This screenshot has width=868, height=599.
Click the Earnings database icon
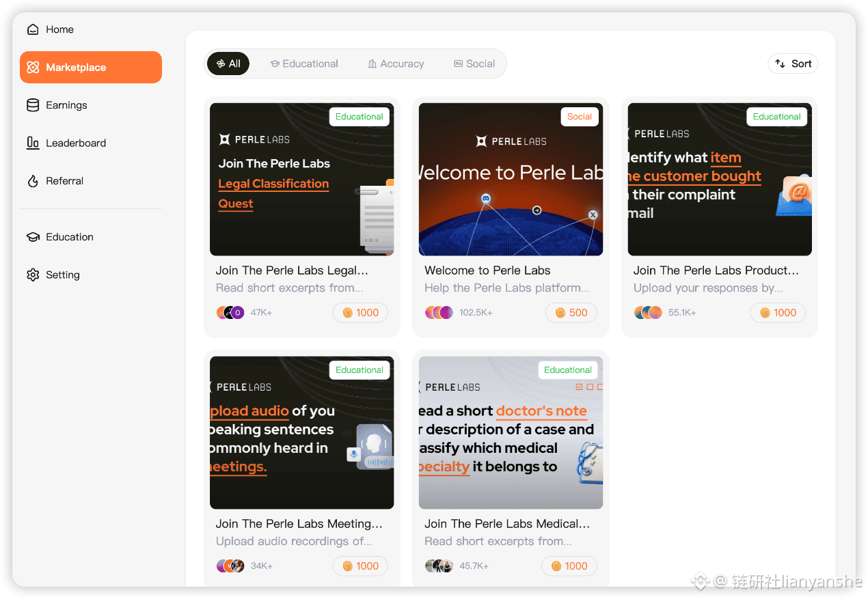[x=33, y=105]
